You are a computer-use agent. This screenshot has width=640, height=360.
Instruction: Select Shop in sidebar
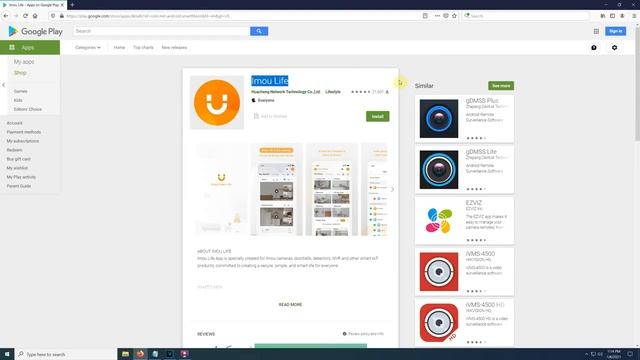pos(20,73)
